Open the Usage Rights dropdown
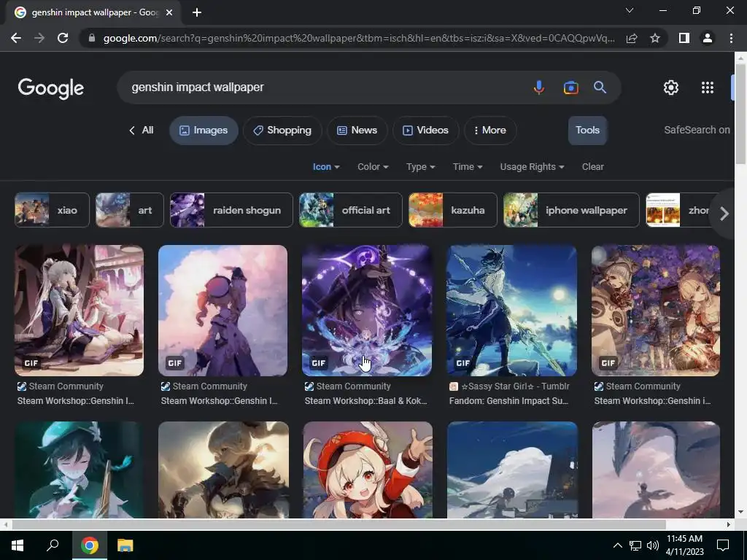The width and height of the screenshot is (747, 560). click(x=532, y=167)
